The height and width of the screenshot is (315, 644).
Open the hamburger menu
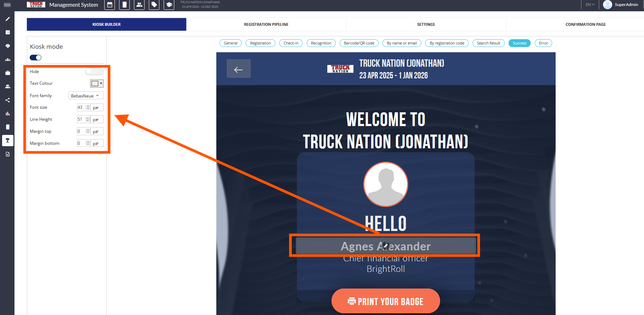(x=7, y=5)
